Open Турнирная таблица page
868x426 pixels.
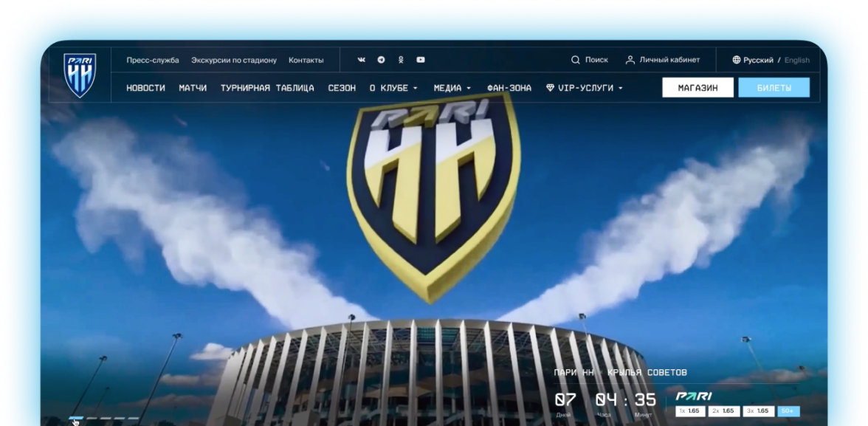[x=267, y=88]
